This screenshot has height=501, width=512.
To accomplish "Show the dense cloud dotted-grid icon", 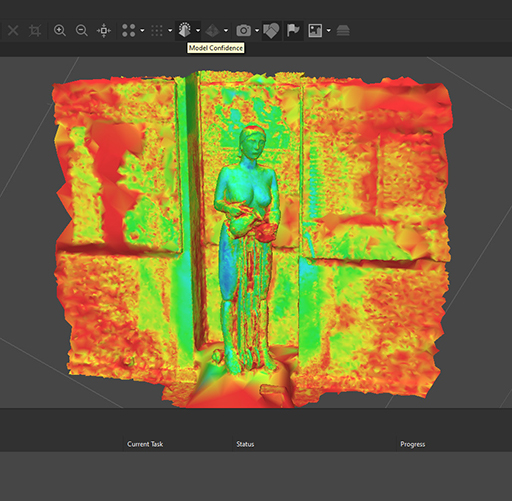I will tap(157, 31).
